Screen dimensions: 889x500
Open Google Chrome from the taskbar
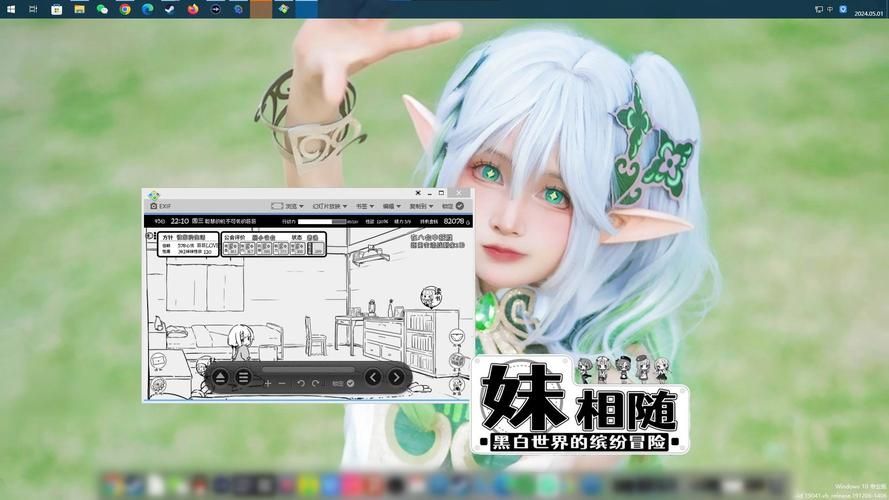click(125, 9)
